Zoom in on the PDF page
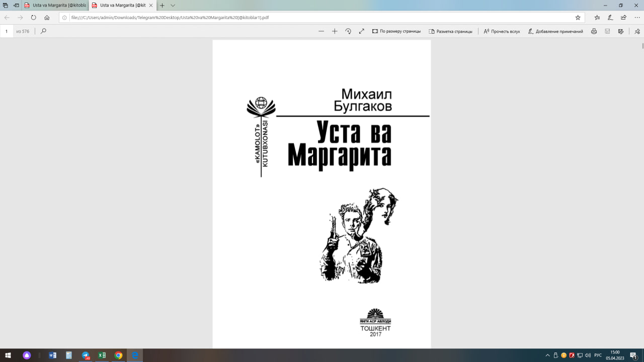The height and width of the screenshot is (362, 644). click(334, 31)
